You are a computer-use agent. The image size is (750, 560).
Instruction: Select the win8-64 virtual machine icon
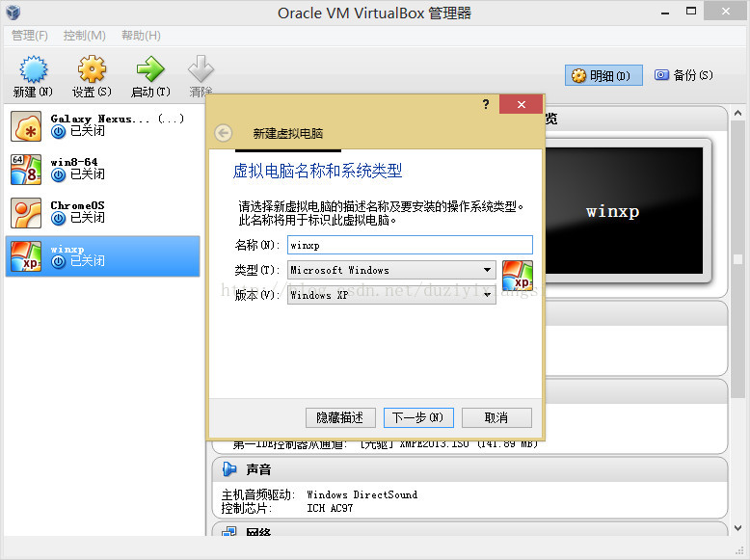tap(26, 170)
